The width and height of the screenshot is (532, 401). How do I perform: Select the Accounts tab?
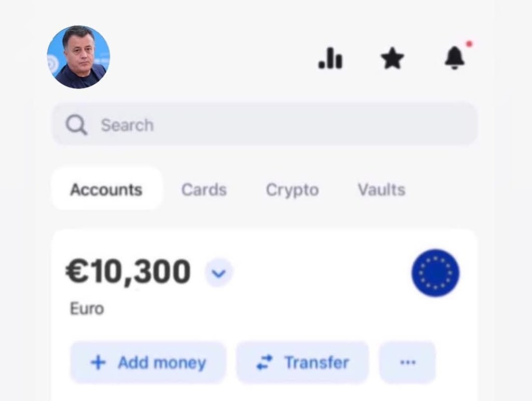(x=107, y=189)
